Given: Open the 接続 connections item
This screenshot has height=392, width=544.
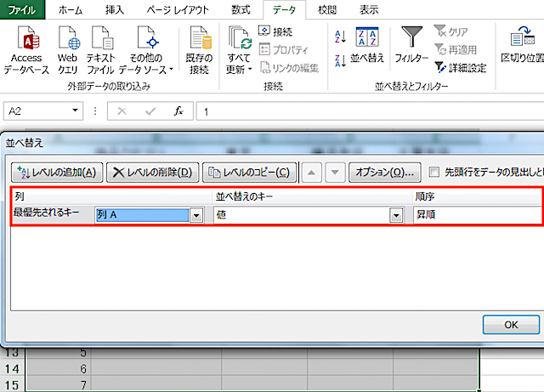Looking at the screenshot, I should coord(275,31).
